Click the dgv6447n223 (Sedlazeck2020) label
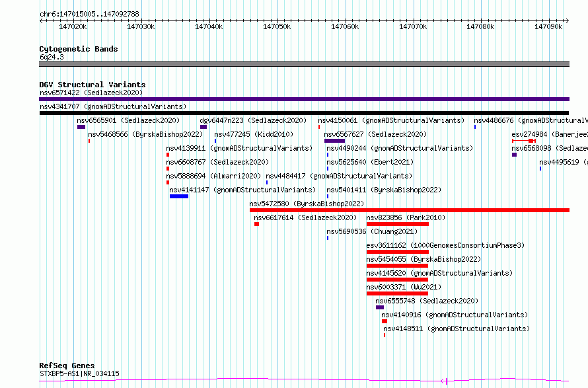Viewport: 588px width, 388px height. (x=253, y=120)
